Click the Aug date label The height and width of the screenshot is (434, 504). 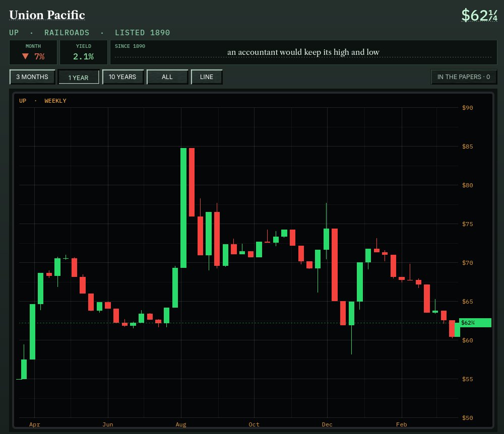pyautogui.click(x=181, y=424)
